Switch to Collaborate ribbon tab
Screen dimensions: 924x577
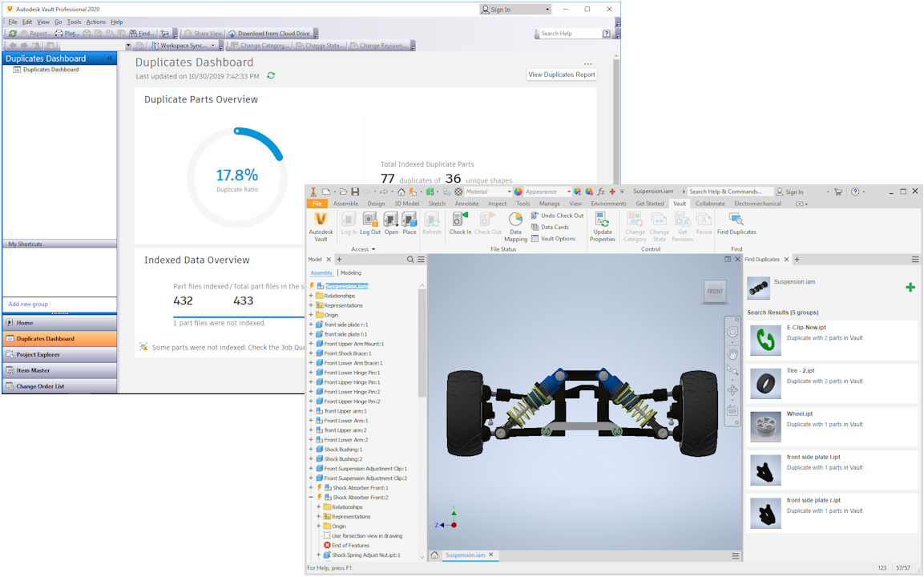[x=710, y=204]
